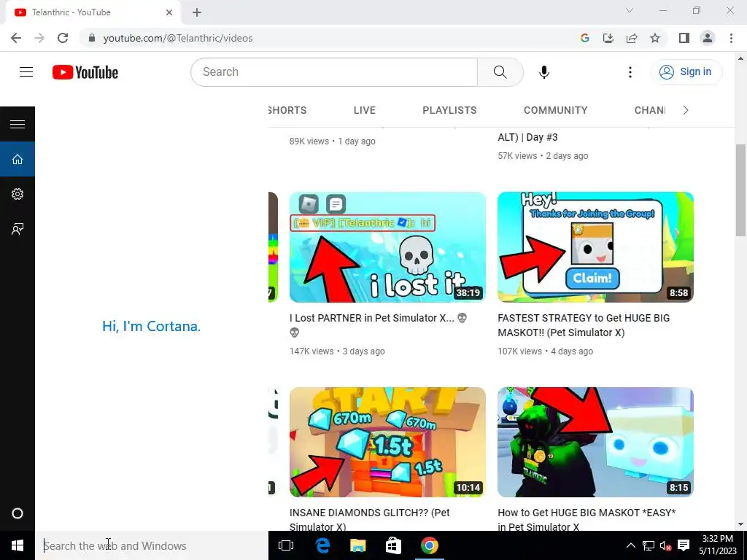
Task: Click the '89K views' video metadata
Action: [x=332, y=141]
